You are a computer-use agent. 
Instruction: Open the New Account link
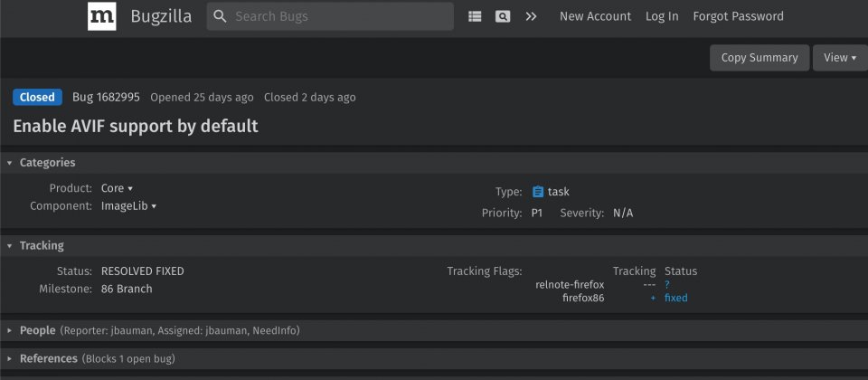595,16
